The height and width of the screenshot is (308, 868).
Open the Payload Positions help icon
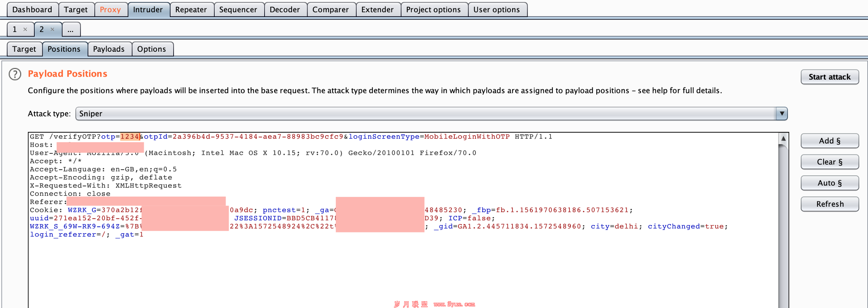coord(15,74)
